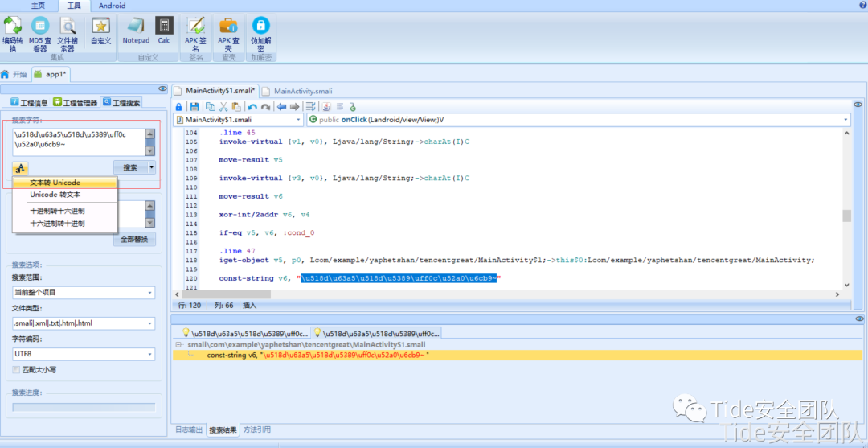Open the 文件搜索器 file searcher
The width and height of the screenshot is (868, 448).
pos(68,35)
